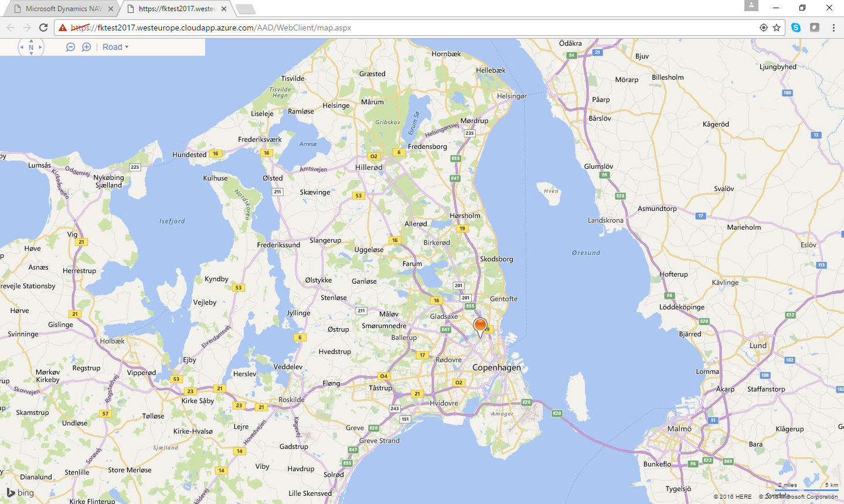Click the gray shield extension icon
The width and height of the screenshot is (844, 504).
click(x=815, y=28)
